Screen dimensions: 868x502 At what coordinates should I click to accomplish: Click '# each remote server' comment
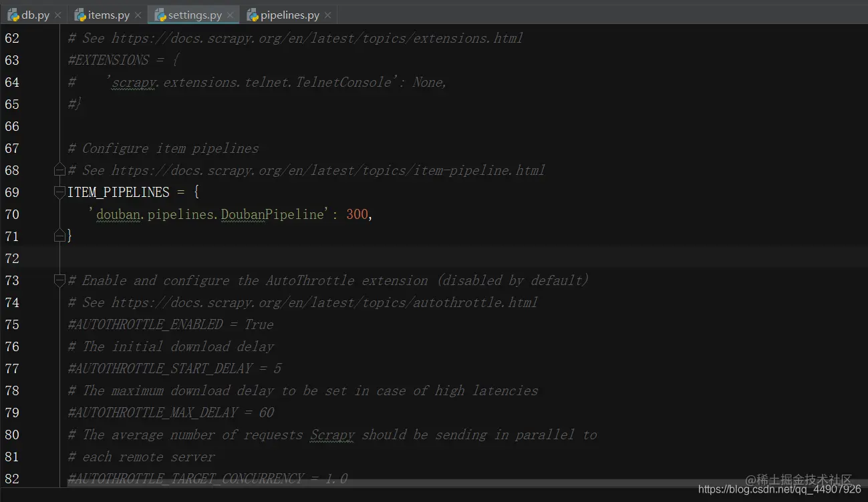141,457
